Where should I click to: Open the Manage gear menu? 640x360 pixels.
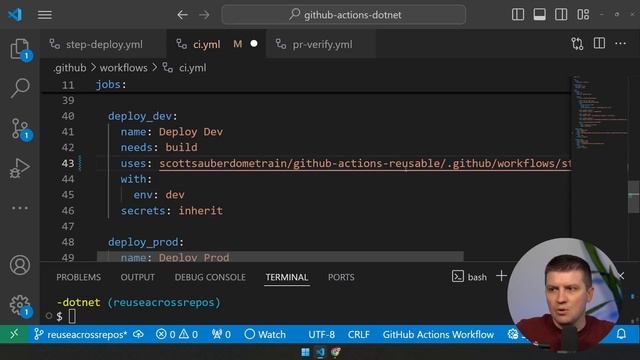point(20,305)
